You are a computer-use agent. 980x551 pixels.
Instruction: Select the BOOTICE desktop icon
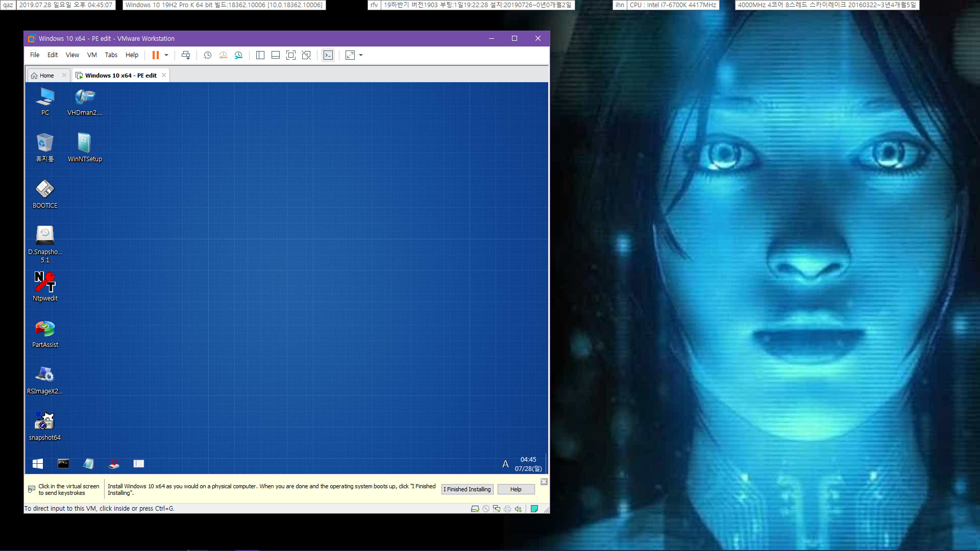click(45, 194)
